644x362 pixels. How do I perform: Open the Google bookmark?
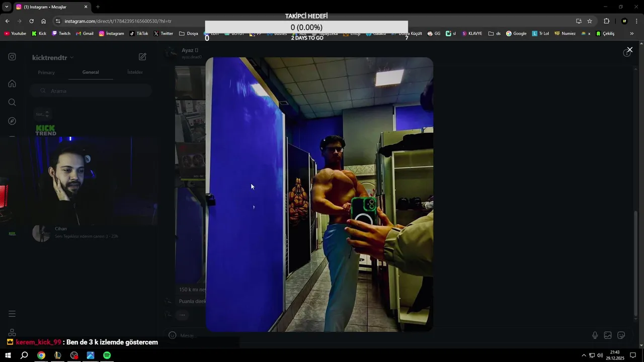tap(516, 34)
